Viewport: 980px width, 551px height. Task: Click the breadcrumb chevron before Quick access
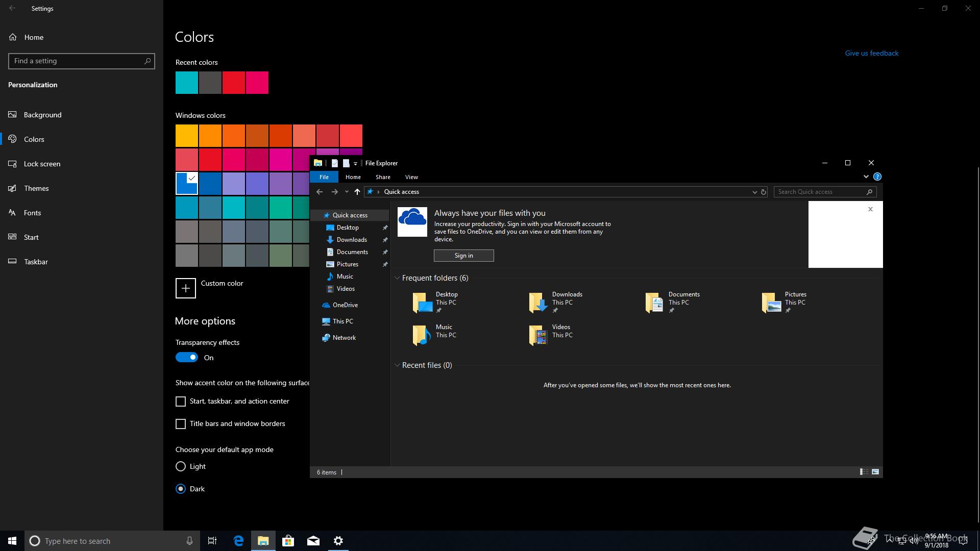(378, 192)
